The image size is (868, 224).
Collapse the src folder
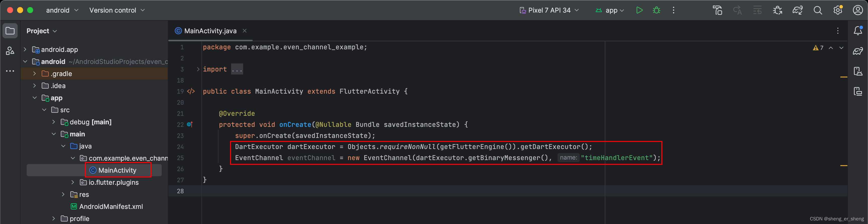click(44, 110)
